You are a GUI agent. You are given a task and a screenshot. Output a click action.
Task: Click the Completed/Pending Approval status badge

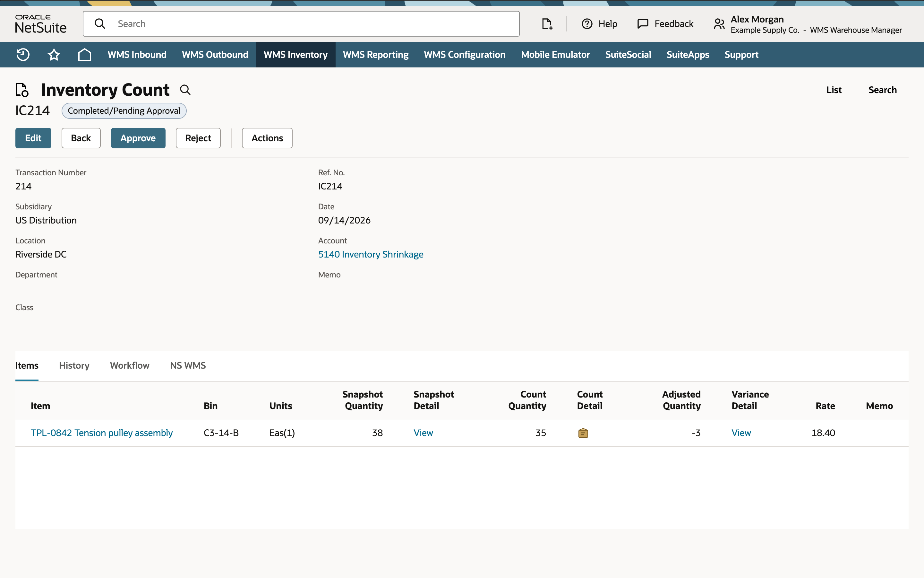pyautogui.click(x=124, y=111)
